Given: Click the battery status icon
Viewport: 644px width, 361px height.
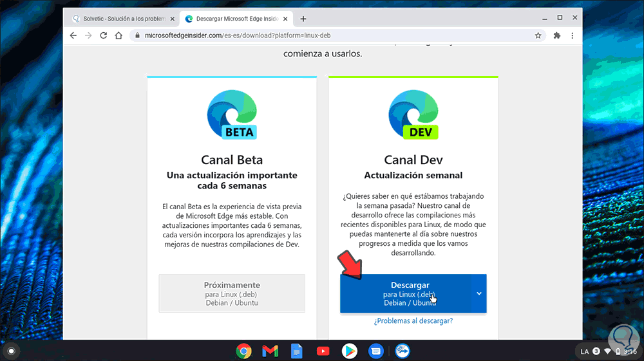Looking at the screenshot, I should tap(618, 351).
